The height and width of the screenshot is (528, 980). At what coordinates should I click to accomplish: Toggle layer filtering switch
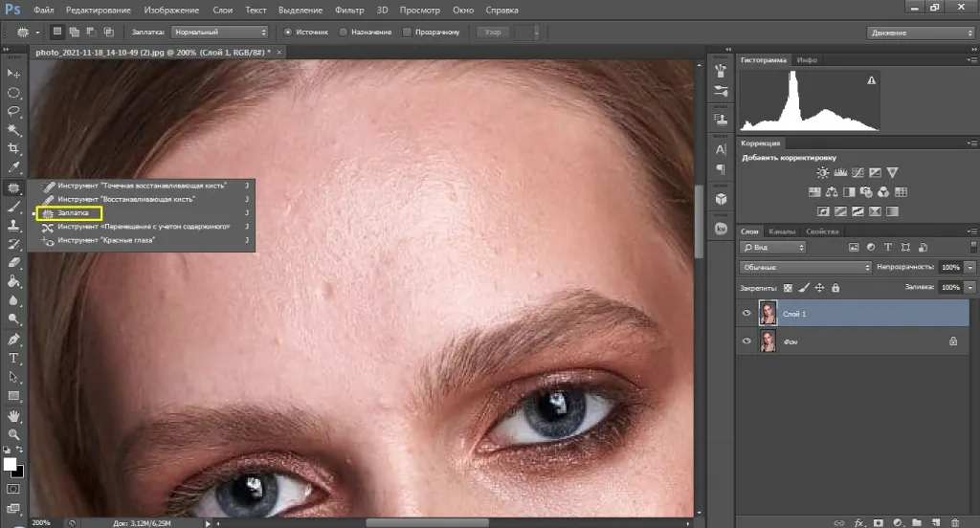973,248
